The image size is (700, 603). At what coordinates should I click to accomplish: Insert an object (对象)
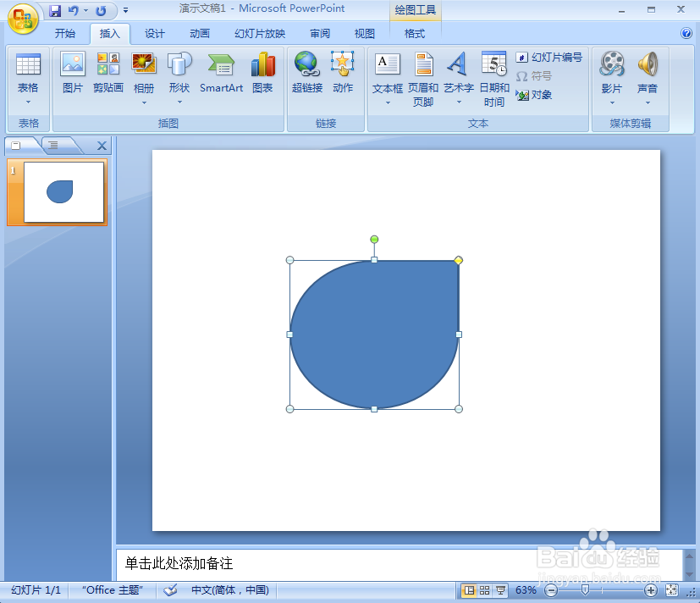pyautogui.click(x=534, y=95)
